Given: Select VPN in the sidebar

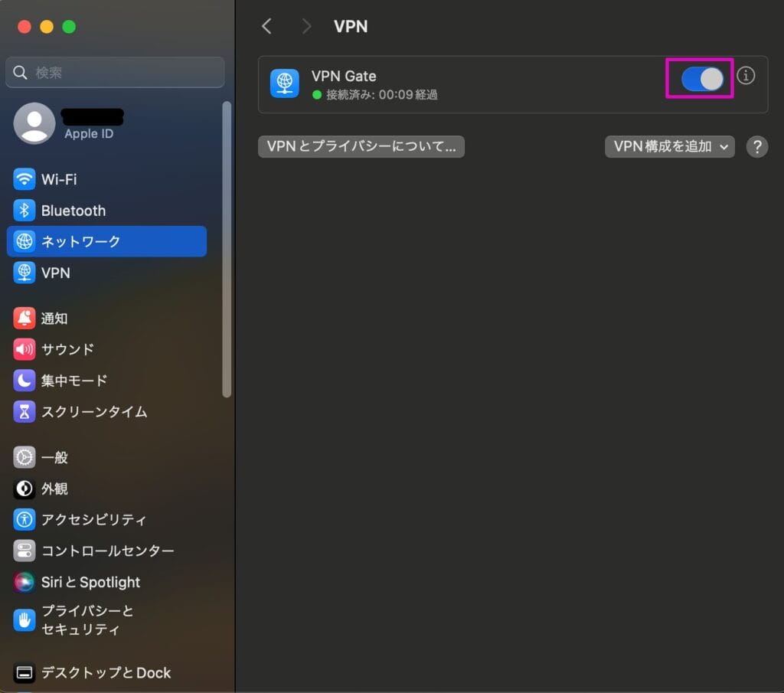Looking at the screenshot, I should tap(106, 273).
